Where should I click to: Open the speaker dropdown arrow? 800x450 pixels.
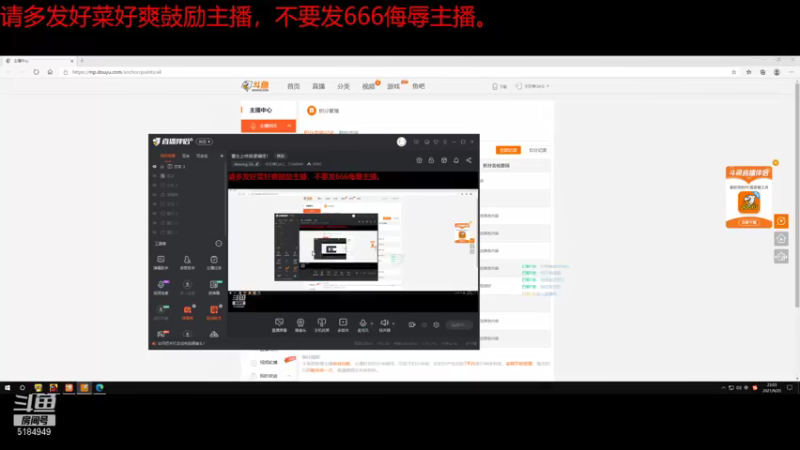tap(393, 323)
